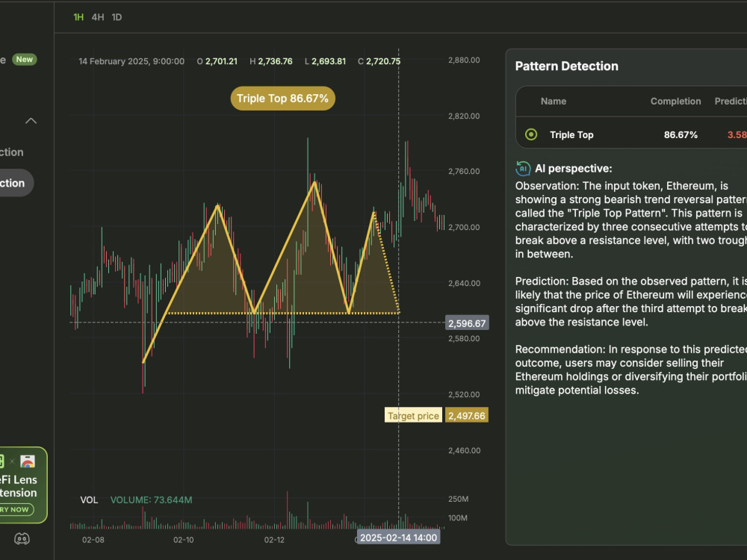This screenshot has width=747, height=560.
Task: Click the TRY NOW button
Action: (x=15, y=509)
